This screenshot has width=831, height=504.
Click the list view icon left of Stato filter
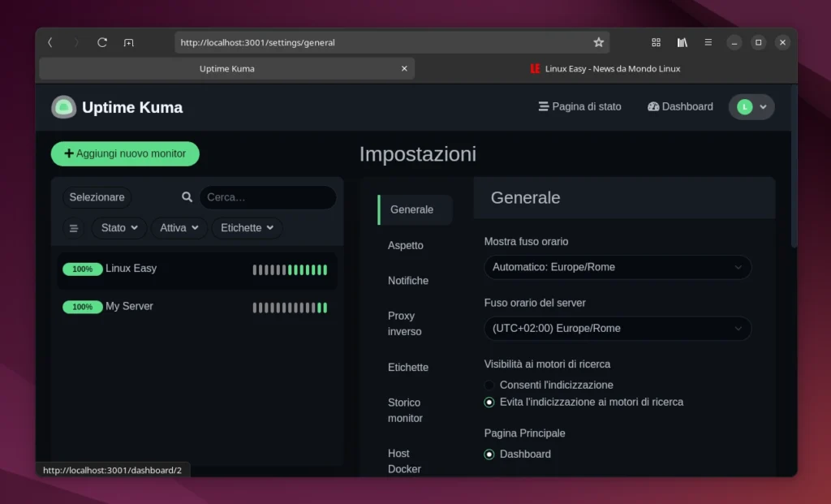[x=73, y=228]
